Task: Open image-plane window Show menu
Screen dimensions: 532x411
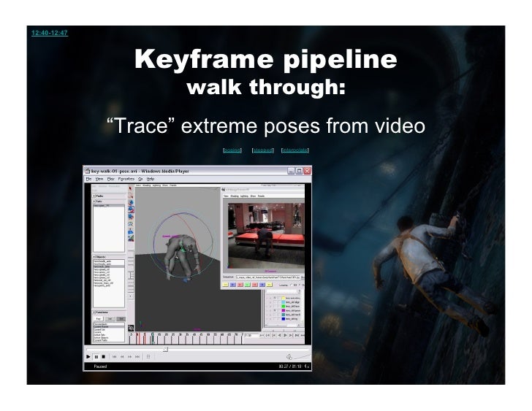Action: tap(253, 196)
